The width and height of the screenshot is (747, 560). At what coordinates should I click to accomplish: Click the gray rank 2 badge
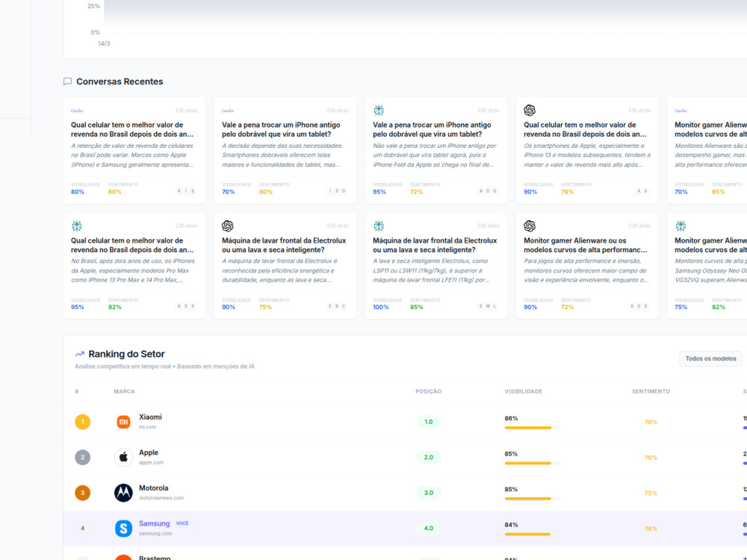(x=82, y=457)
